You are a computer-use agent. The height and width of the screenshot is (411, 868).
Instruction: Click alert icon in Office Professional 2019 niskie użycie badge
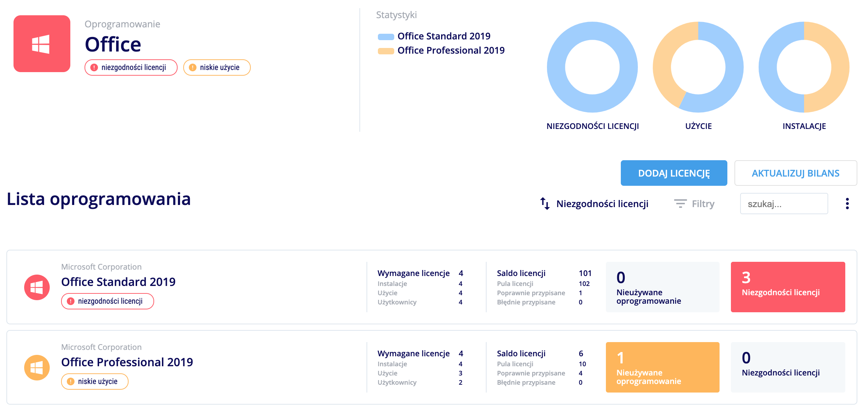pyautogui.click(x=71, y=382)
